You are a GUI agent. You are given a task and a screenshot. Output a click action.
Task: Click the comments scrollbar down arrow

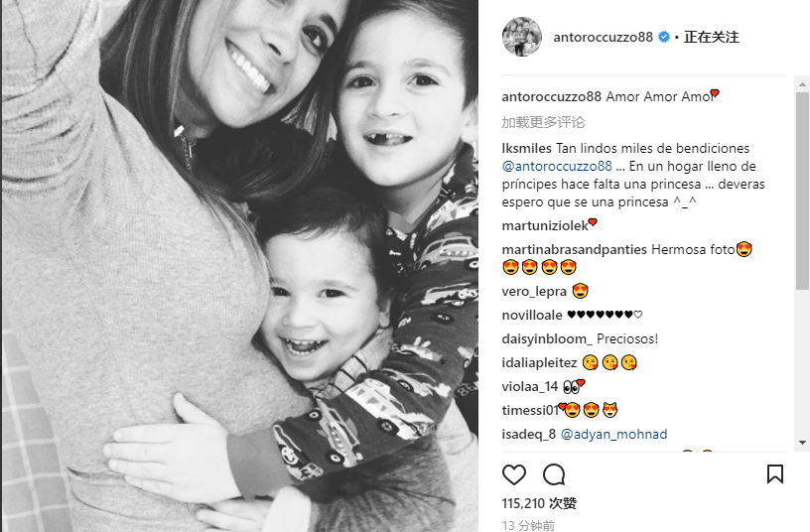802,443
